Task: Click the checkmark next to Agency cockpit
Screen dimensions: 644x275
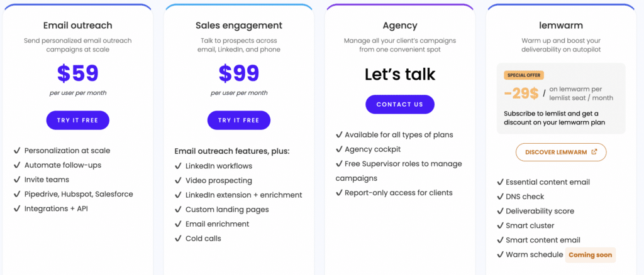Action: (339, 149)
